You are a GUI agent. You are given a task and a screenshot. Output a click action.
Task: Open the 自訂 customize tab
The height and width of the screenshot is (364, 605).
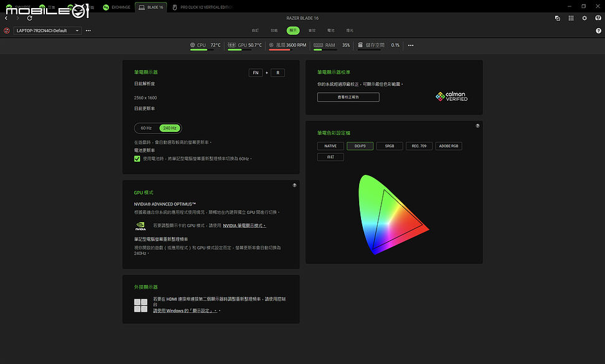[x=255, y=30]
